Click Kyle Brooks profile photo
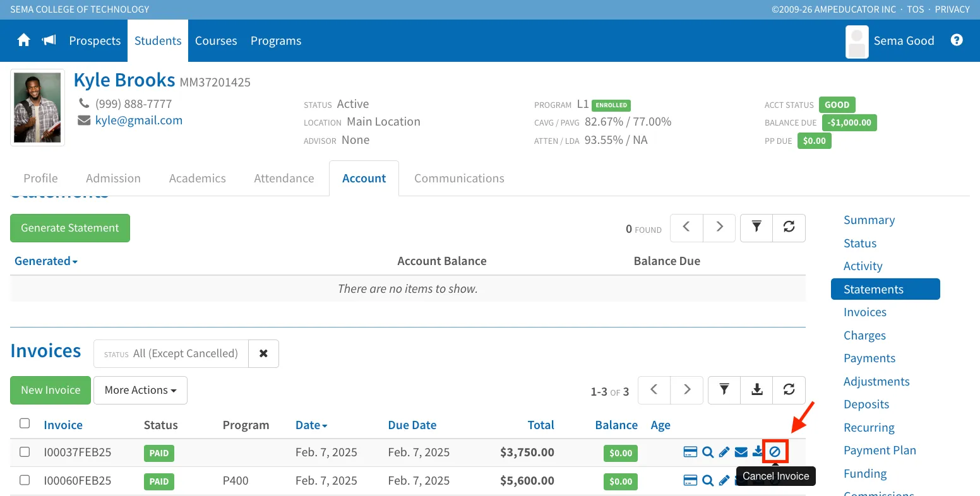This screenshot has width=980, height=496. point(37,107)
